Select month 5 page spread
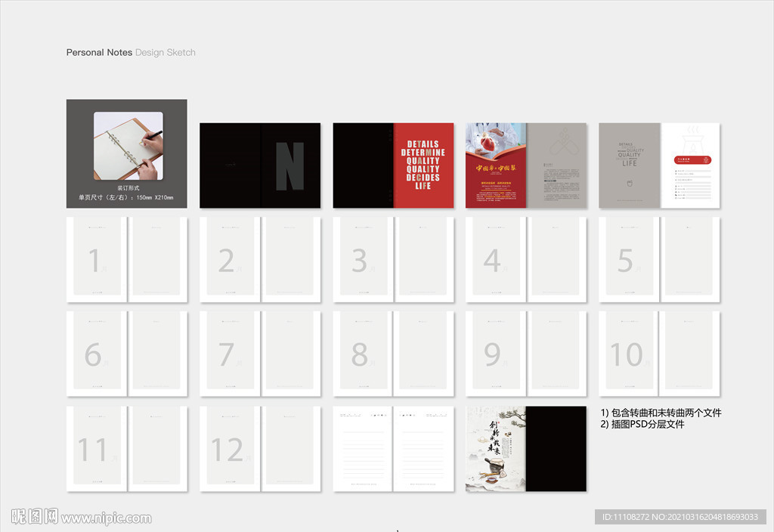This screenshot has height=532, width=774. pos(659,260)
